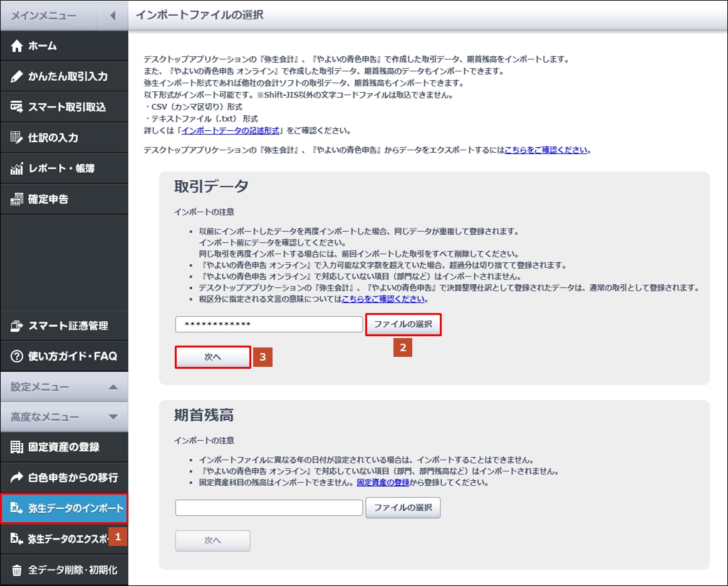Image resolution: width=728 pixels, height=586 pixels.
Task: Click the 高度なメニュー header label
Action: click(x=44, y=417)
